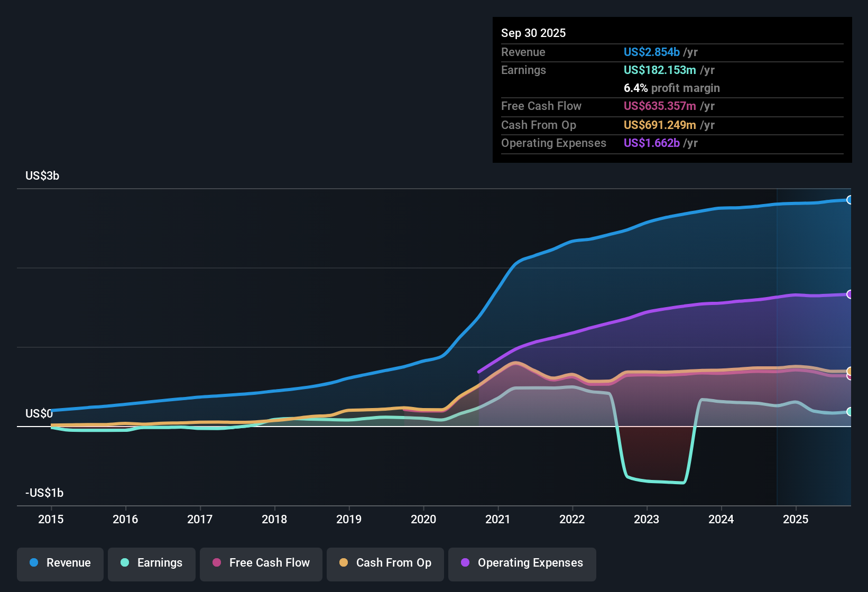868x592 pixels.
Task: Click the purple Operating Expenses legend dot
Action: tap(465, 562)
